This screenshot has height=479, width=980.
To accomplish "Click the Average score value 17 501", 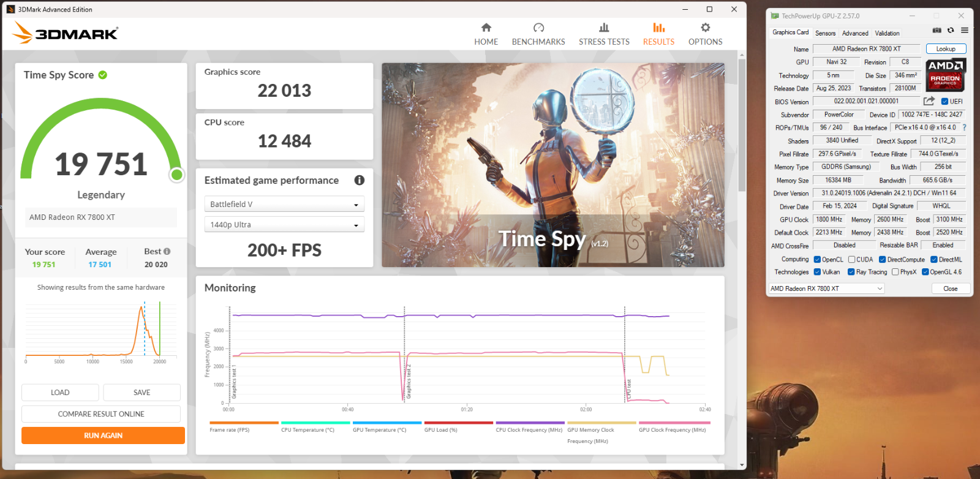I will tap(100, 265).
